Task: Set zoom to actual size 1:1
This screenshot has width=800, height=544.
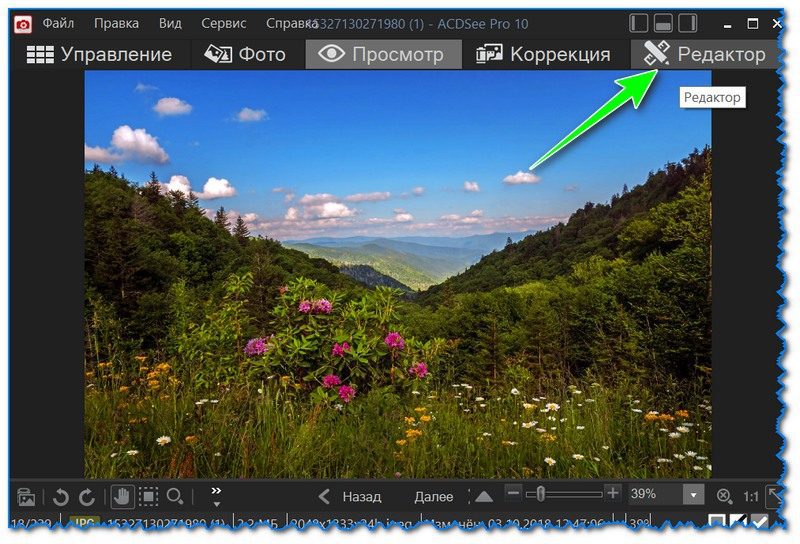Action: coord(750,496)
